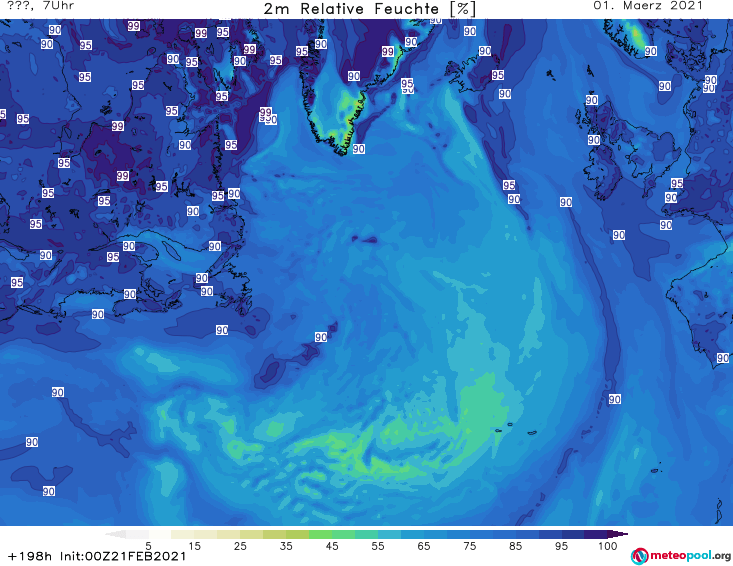Click the color scale tick label "15"
The height and width of the screenshot is (566, 733).
[x=194, y=546]
